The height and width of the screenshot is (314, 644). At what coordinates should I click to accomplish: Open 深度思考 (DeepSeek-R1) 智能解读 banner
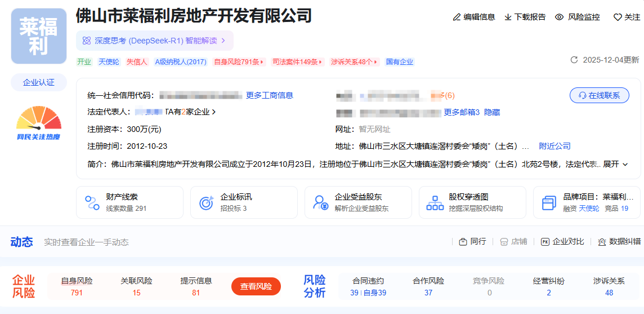coord(154,41)
